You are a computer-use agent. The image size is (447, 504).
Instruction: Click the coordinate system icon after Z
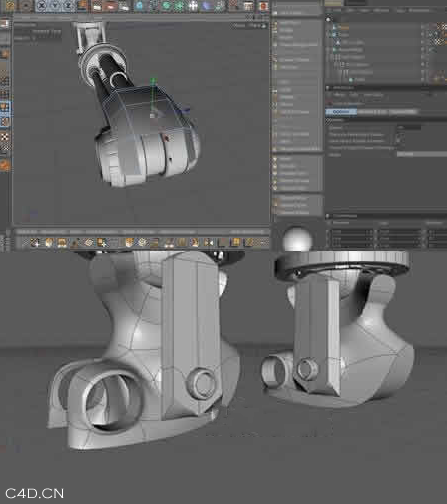82,6
